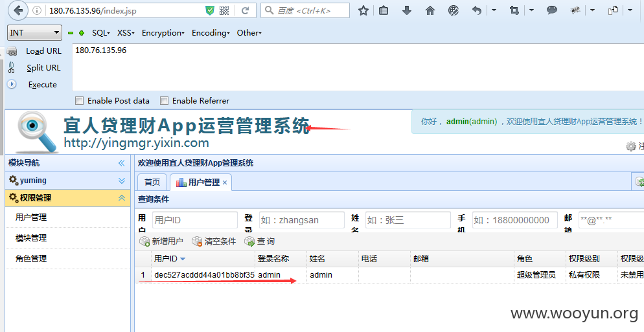Go to the home page icon
Image resolution: width=644 pixels, height=332 pixels.
(x=430, y=10)
